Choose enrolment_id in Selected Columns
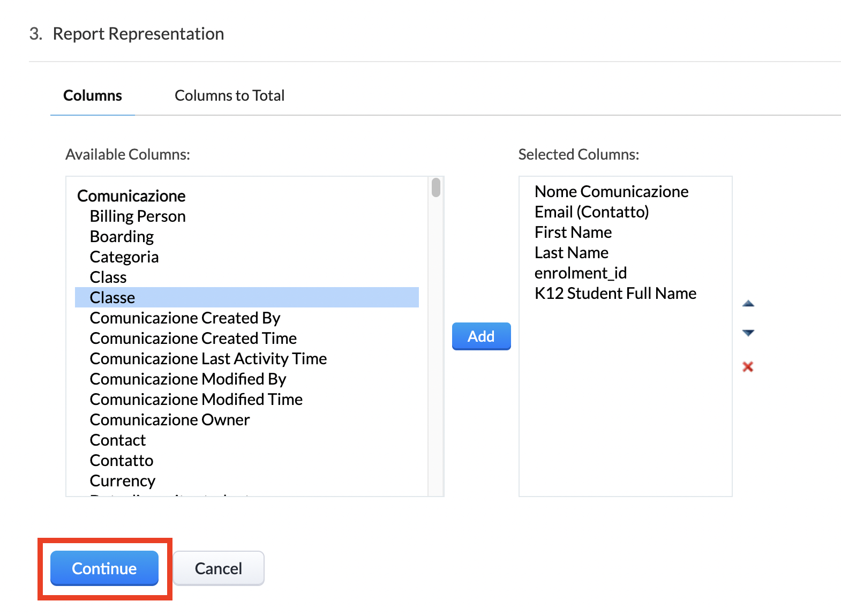This screenshot has height=616, width=841. pyautogui.click(x=580, y=273)
